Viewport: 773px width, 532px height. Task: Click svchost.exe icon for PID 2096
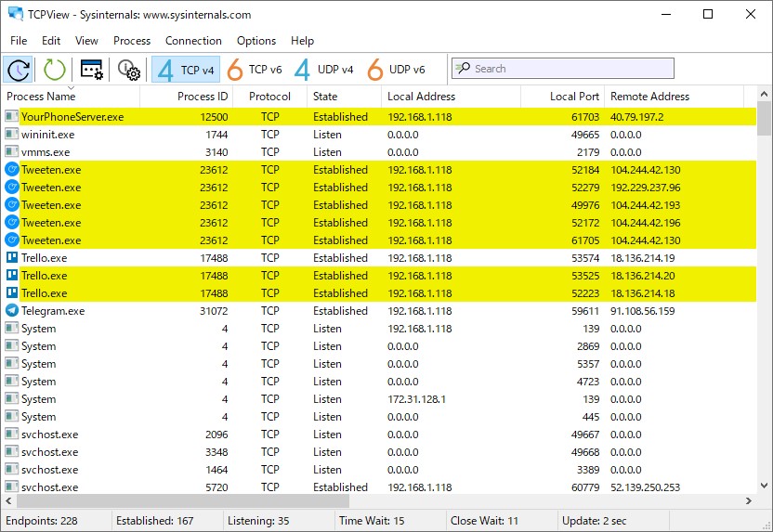[x=11, y=435]
